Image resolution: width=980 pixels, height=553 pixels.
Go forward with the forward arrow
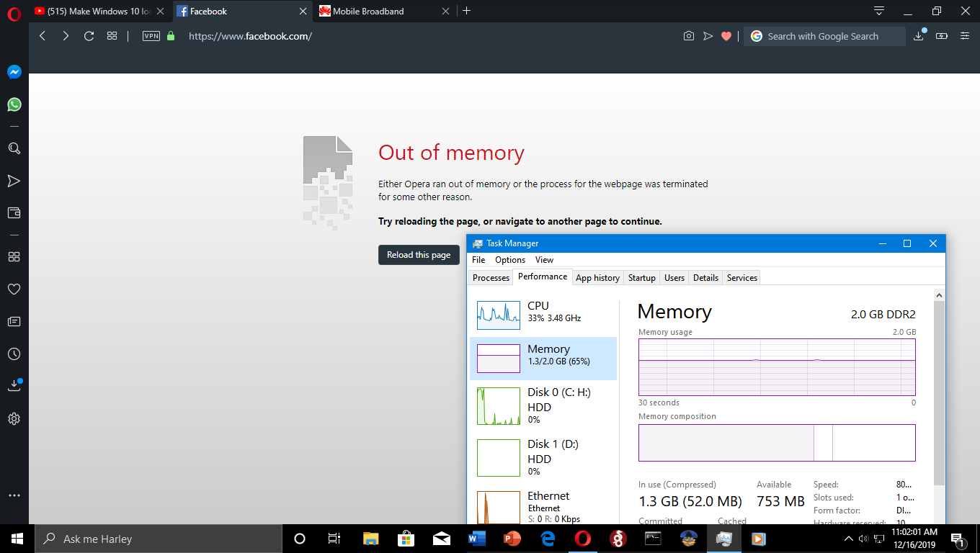pos(66,36)
